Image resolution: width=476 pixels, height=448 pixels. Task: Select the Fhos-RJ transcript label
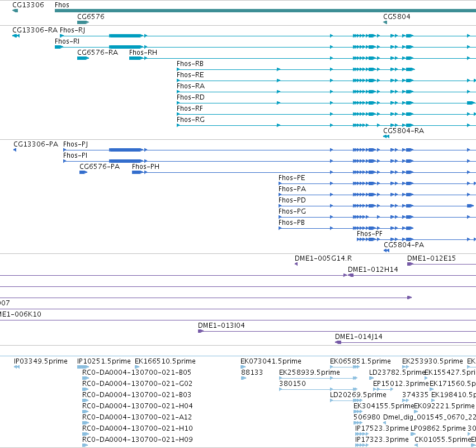click(72, 30)
